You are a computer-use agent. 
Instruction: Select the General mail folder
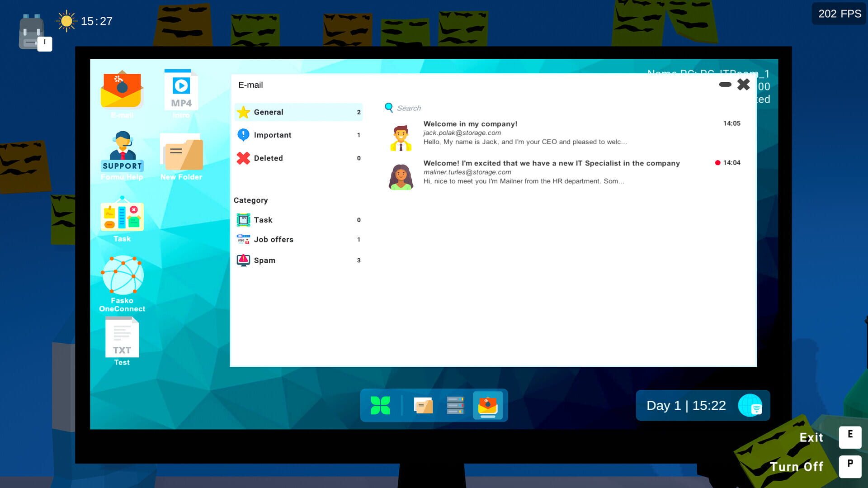point(269,112)
